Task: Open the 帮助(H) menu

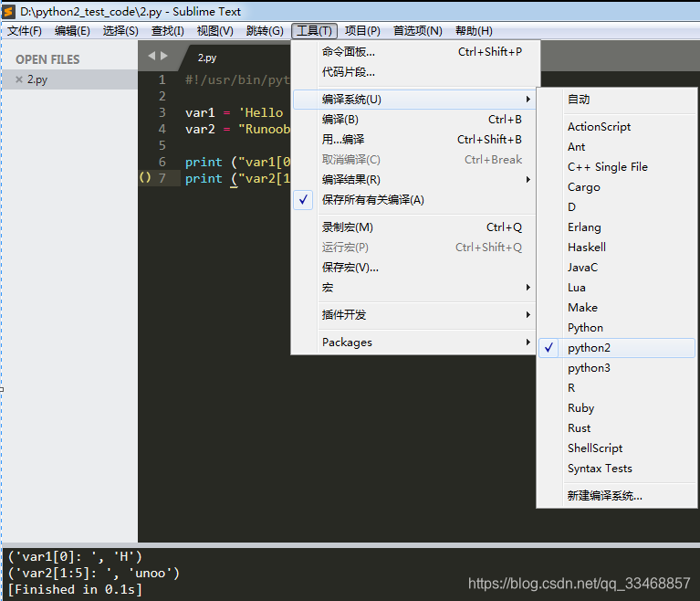Action: click(474, 31)
